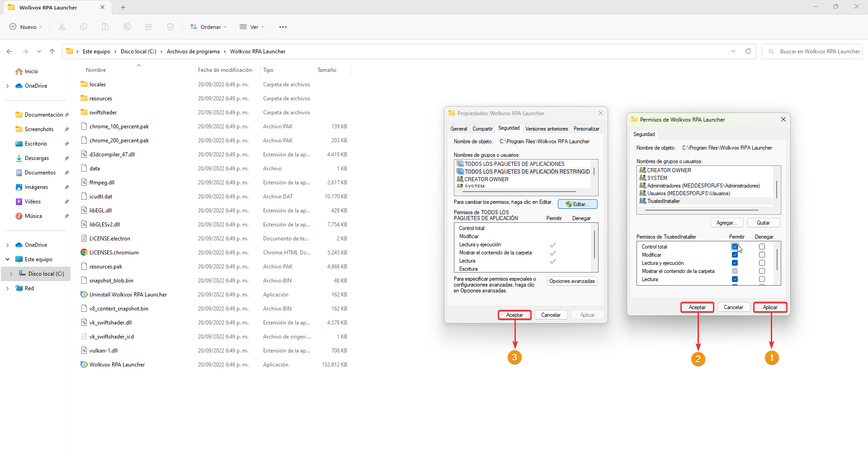Switch to Personalizar tab in Propiedades

pos(586,129)
